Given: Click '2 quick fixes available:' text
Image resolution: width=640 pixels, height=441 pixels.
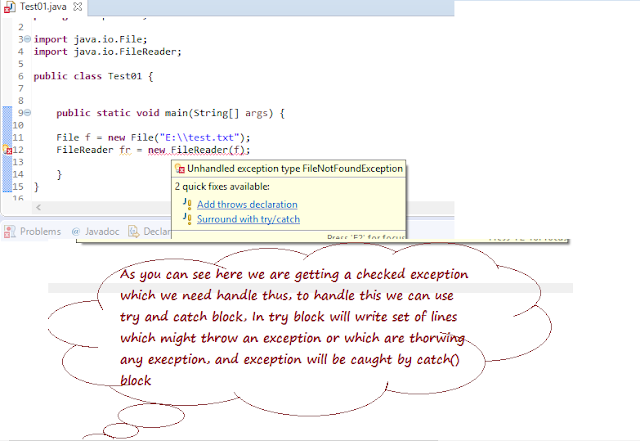Looking at the screenshot, I should (x=222, y=187).
